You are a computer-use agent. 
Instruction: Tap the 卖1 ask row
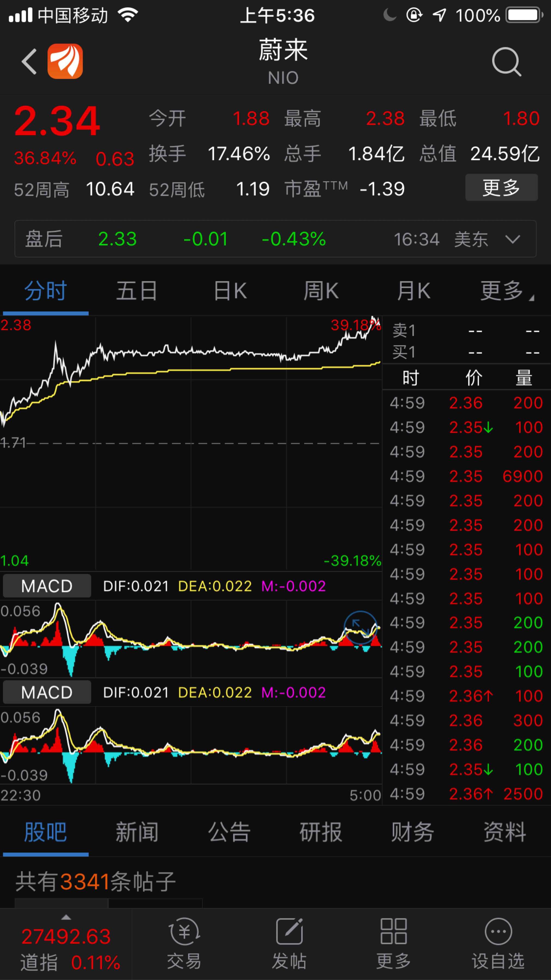(x=467, y=331)
